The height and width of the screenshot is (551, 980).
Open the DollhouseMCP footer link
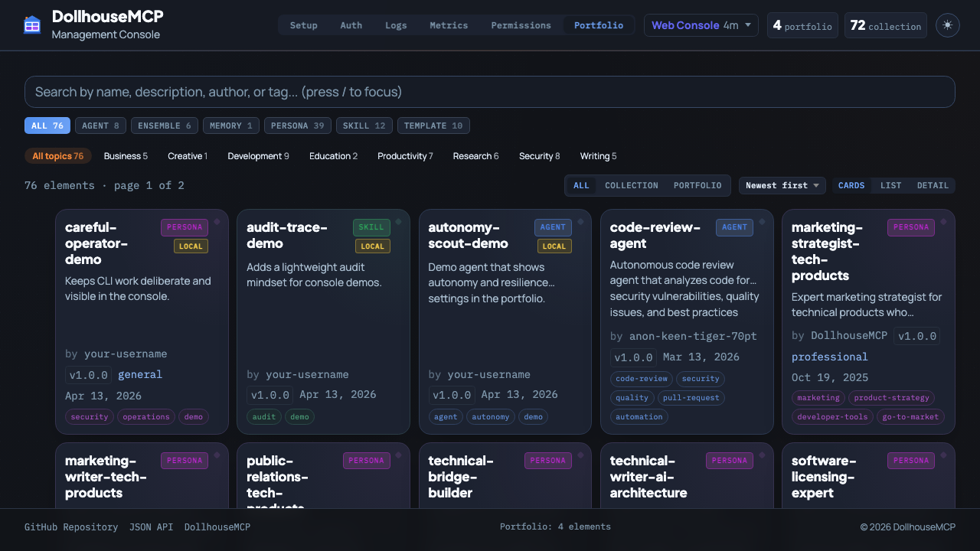pyautogui.click(x=217, y=527)
